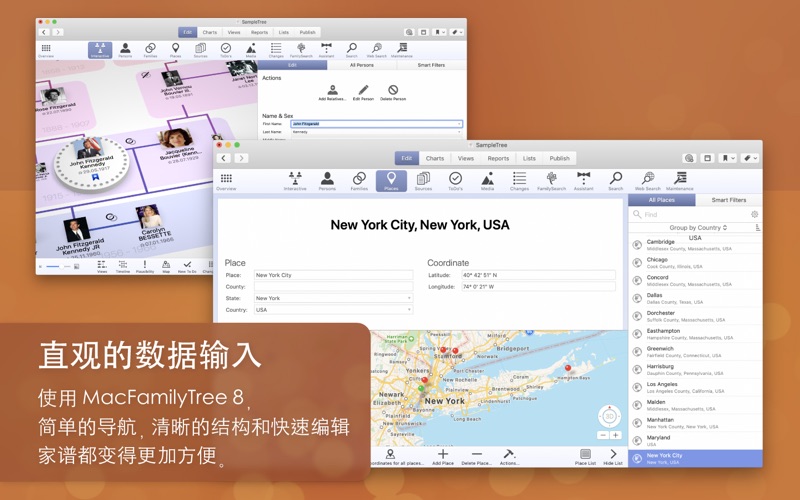Screen dimensions: 800x500
Task: Select All Persons tab in back window
Action: pyautogui.click(x=362, y=65)
